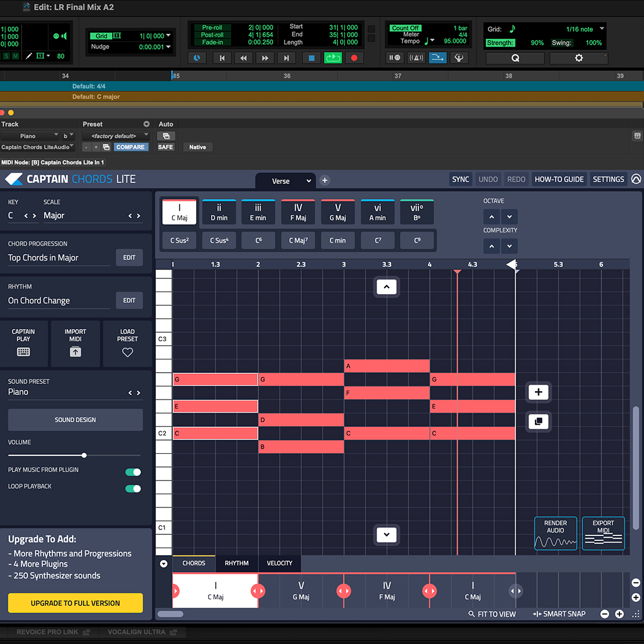Zoom out timeline with minus icon
Viewport: 644px width, 644px height.
[604, 614]
